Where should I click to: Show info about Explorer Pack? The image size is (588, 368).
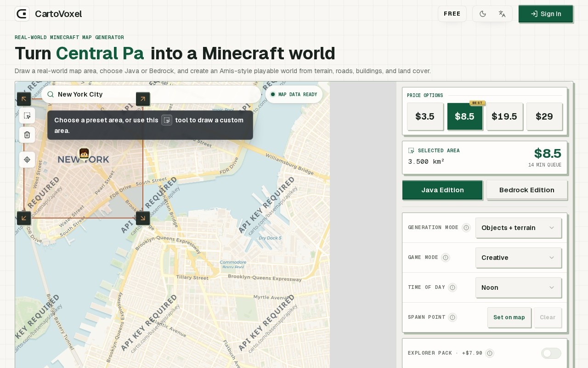(490, 353)
